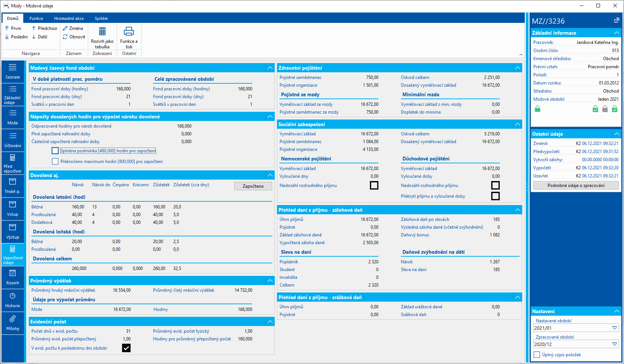624x364 pixels.
Task: Select the Průměrný hrubý měsíční výdělek value
Action: tap(122, 290)
